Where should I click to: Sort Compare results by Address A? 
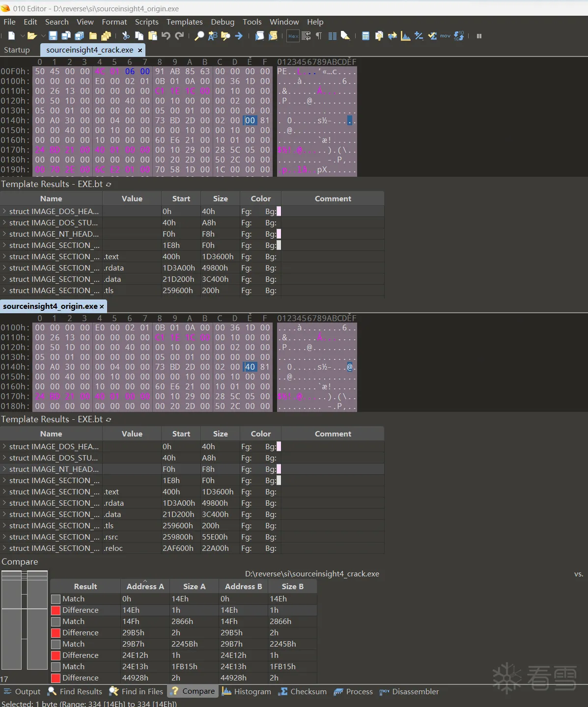pos(145,586)
